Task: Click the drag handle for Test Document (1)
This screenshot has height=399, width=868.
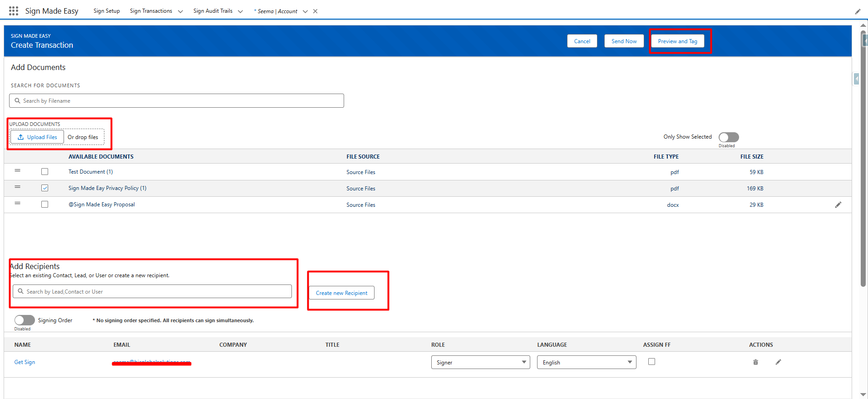Action: coord(17,171)
